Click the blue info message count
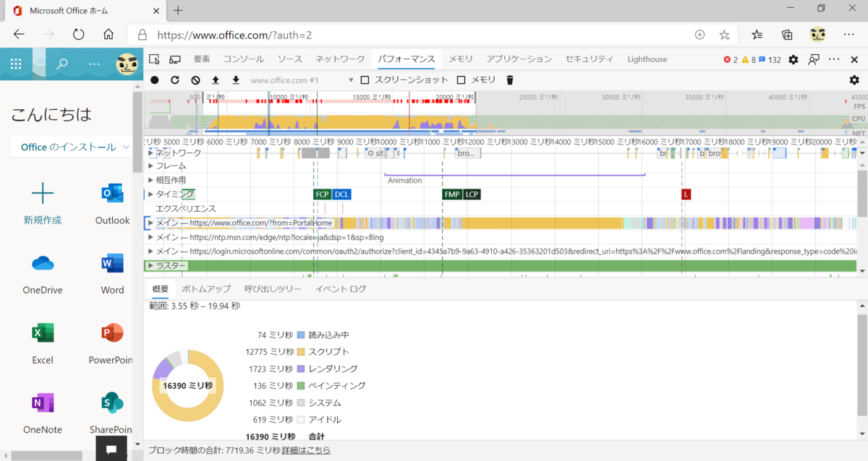 click(x=770, y=60)
